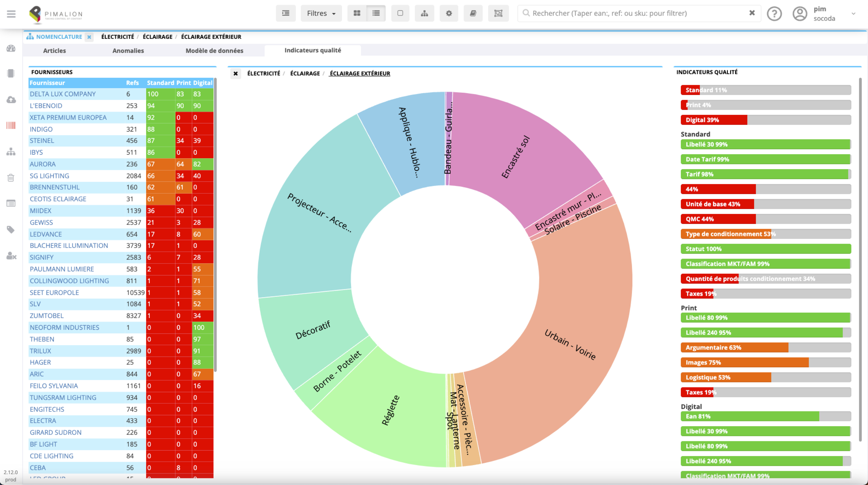868x485 pixels.
Task: Select the red barcode sidebar icon
Action: 11,125
